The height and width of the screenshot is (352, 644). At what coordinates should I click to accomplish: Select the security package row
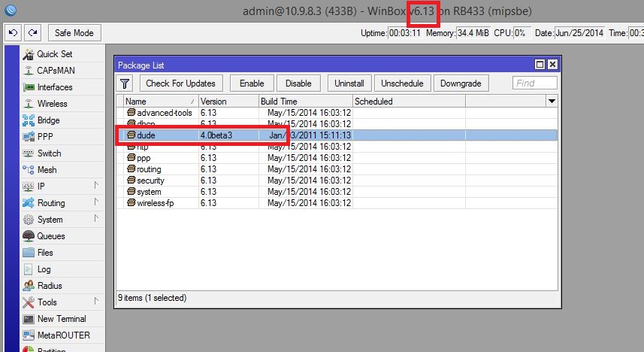[x=337, y=181]
